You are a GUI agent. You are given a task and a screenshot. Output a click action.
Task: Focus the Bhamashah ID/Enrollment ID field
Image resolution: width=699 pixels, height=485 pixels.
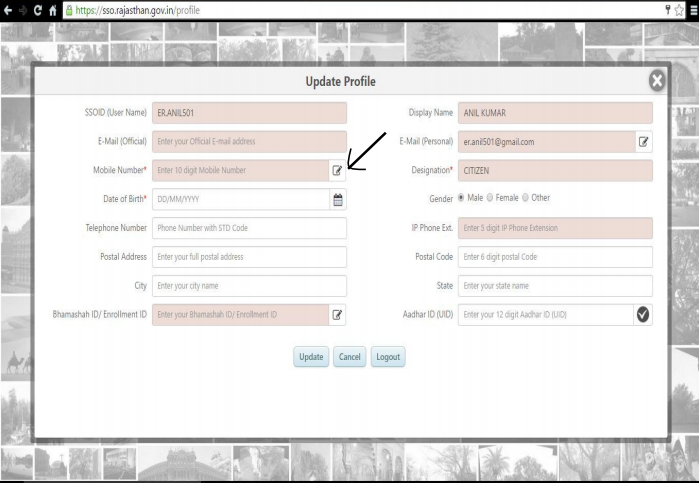click(x=241, y=315)
